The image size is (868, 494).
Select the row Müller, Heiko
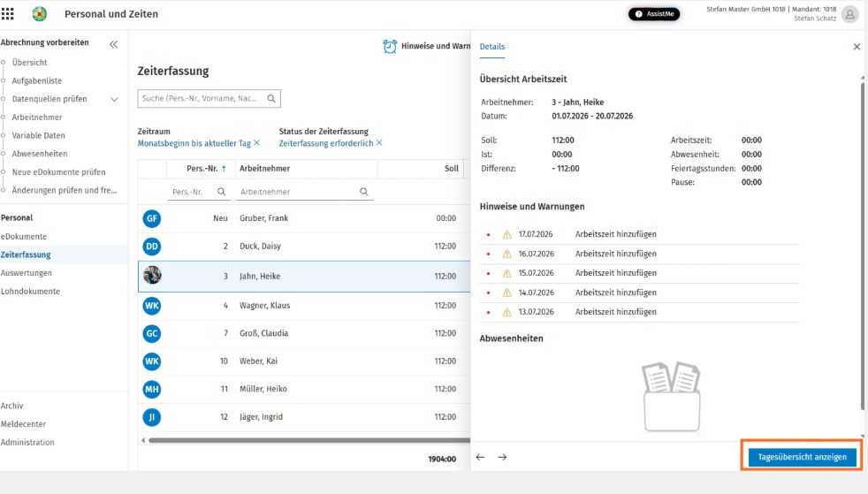(304, 389)
